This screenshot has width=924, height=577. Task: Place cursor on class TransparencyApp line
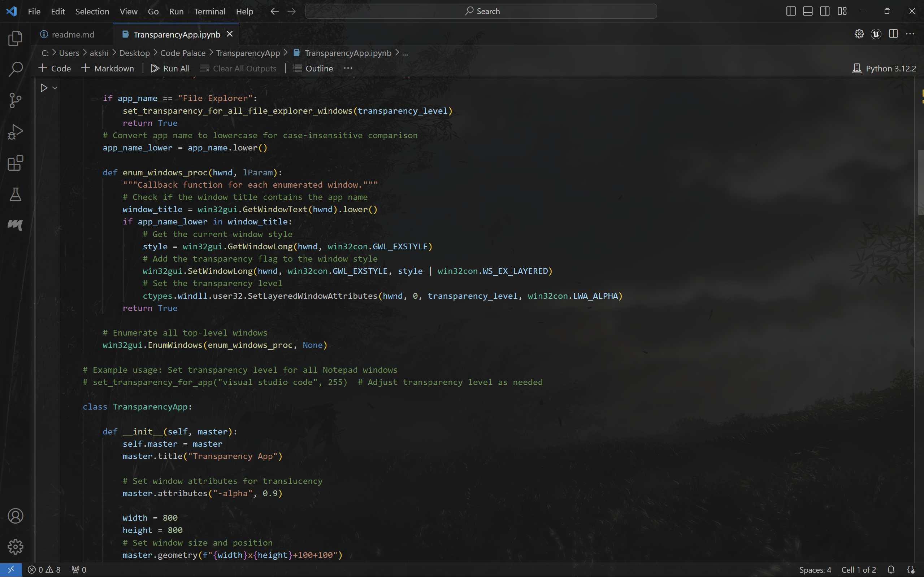[x=138, y=407]
